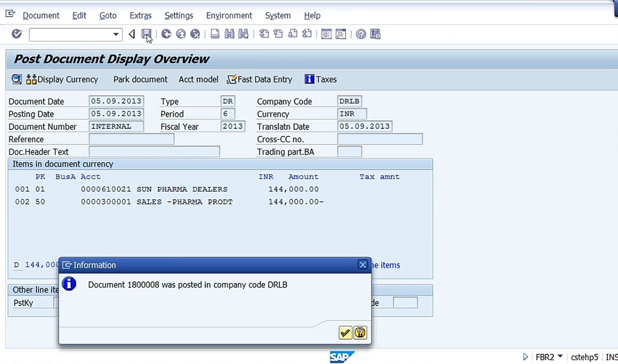
Task: Click the Fast Data Entry button
Action: (259, 79)
